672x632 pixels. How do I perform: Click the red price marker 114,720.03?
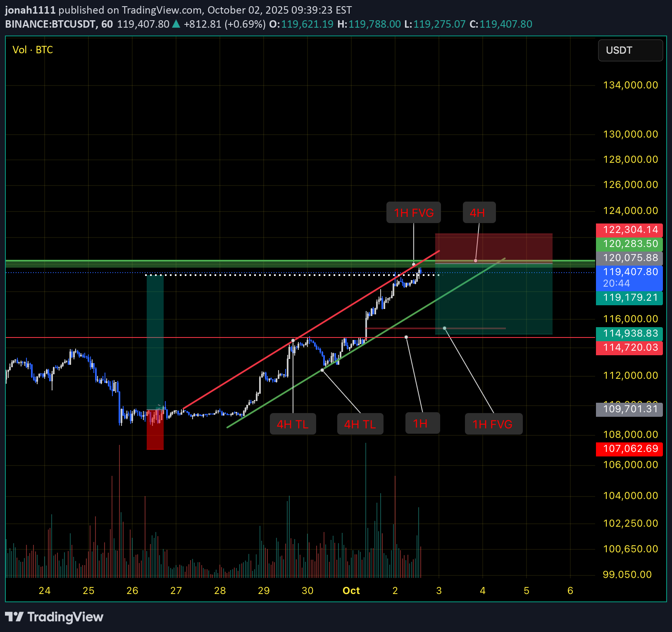(629, 347)
